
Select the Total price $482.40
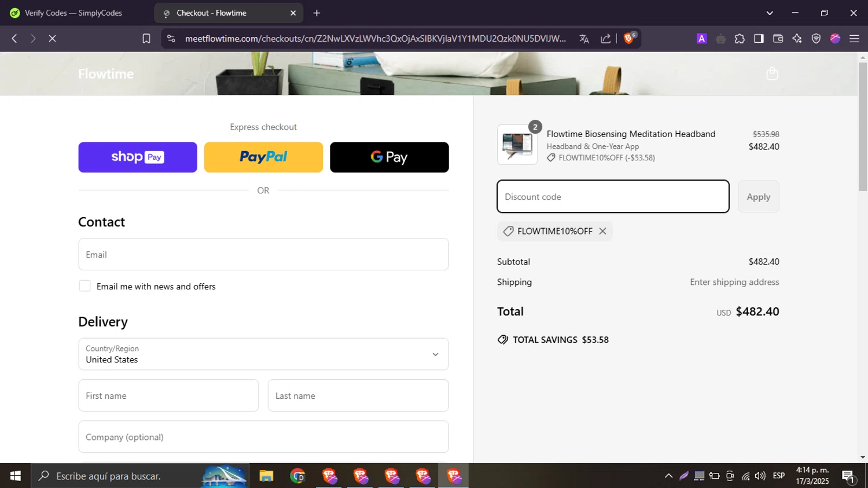coord(757,311)
